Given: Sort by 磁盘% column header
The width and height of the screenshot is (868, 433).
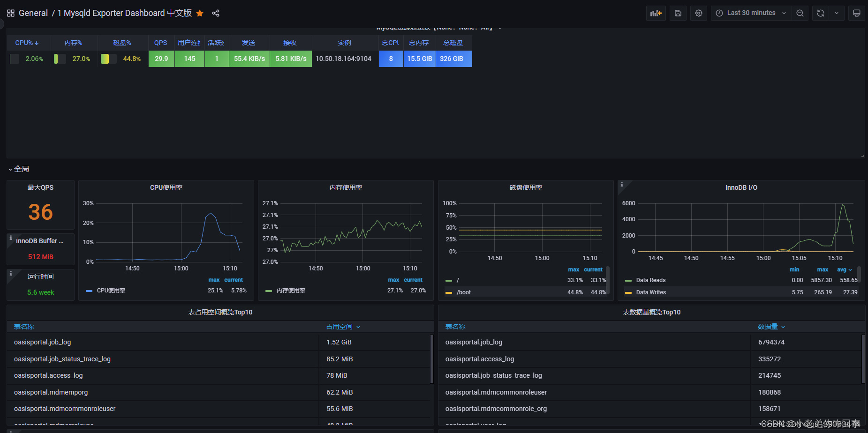Looking at the screenshot, I should pyautogui.click(x=122, y=43).
